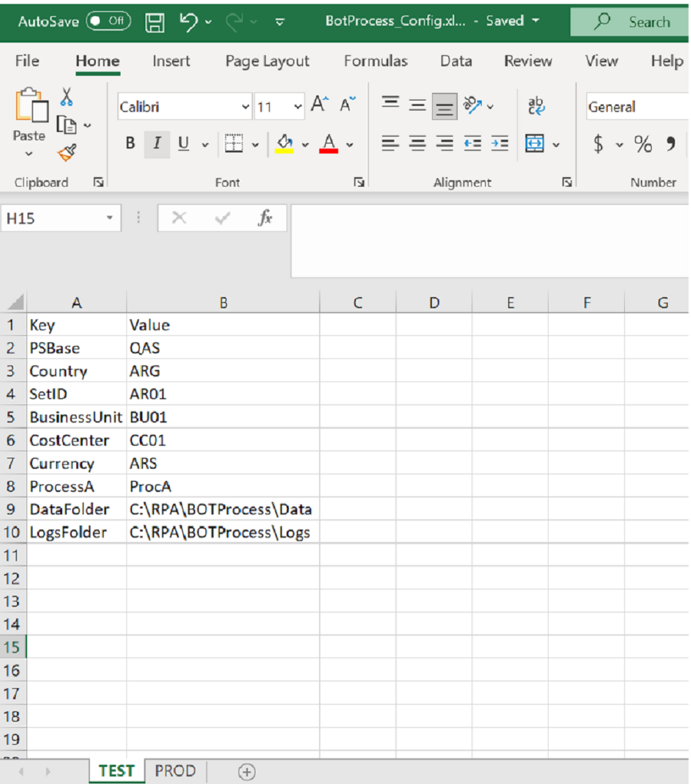This screenshot has height=784, width=691.
Task: Click Increase Font Size icon
Action: (x=319, y=104)
